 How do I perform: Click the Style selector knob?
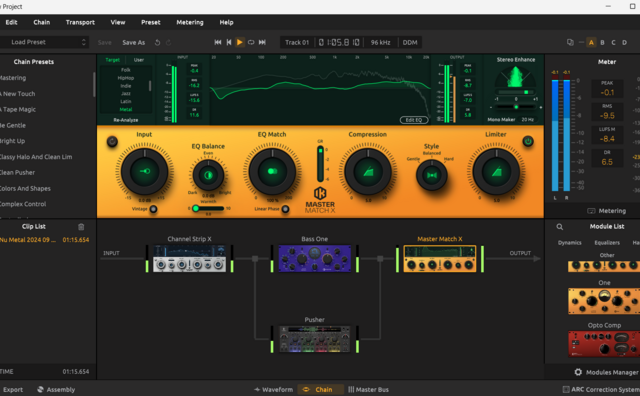coord(431,175)
